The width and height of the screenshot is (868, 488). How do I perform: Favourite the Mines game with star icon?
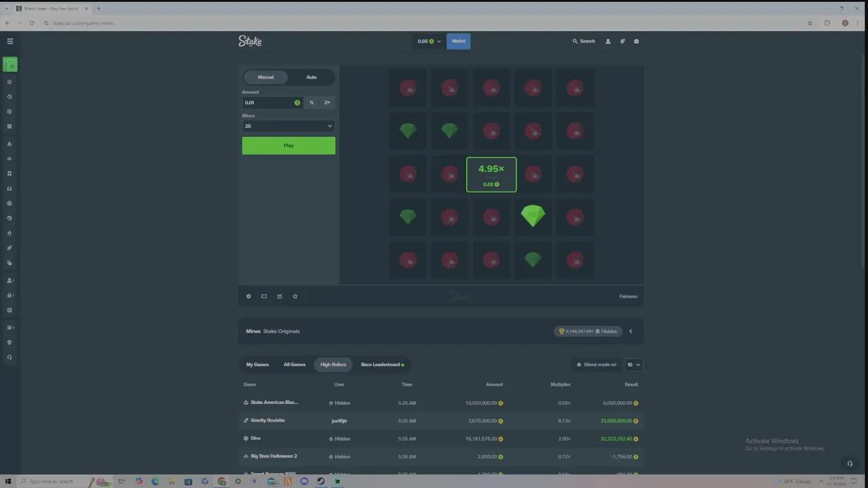(x=295, y=296)
